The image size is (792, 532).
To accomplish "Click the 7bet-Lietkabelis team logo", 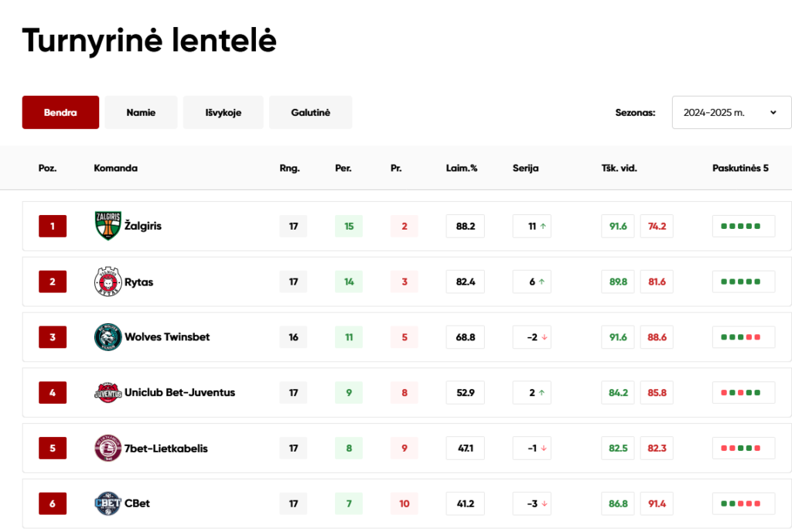I will (x=108, y=448).
